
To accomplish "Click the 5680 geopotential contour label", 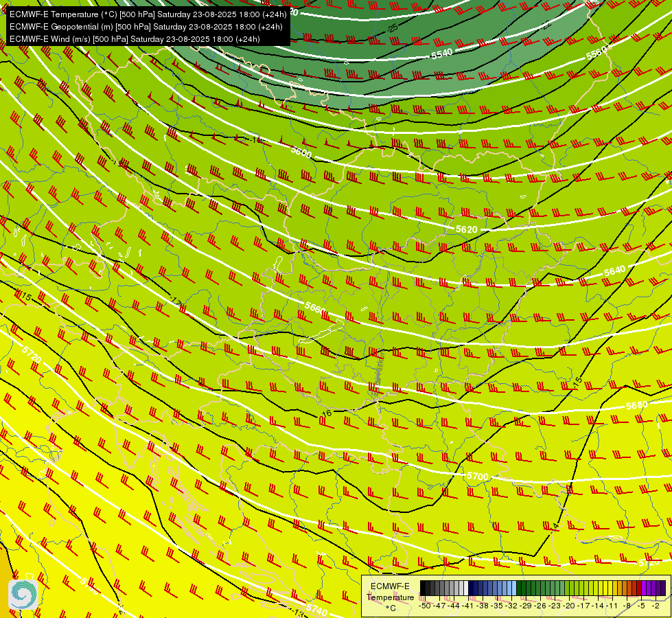I will click(x=637, y=405).
